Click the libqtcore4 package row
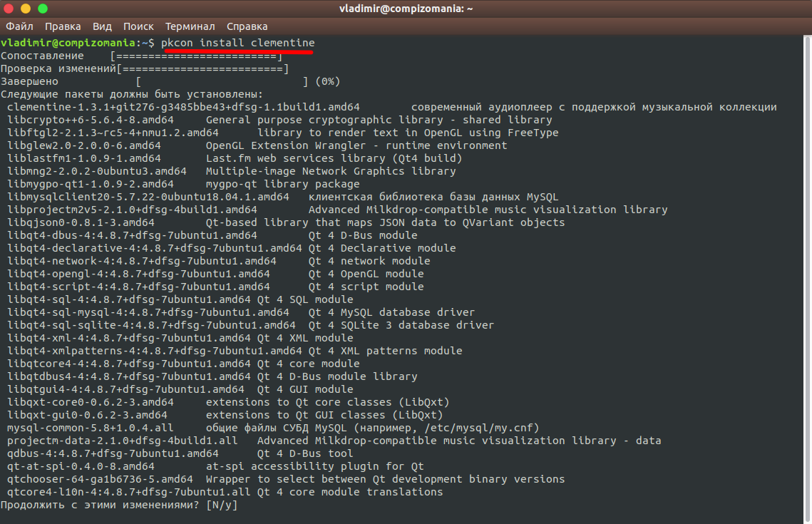Viewport: 812px width, 524px height. [x=183, y=363]
